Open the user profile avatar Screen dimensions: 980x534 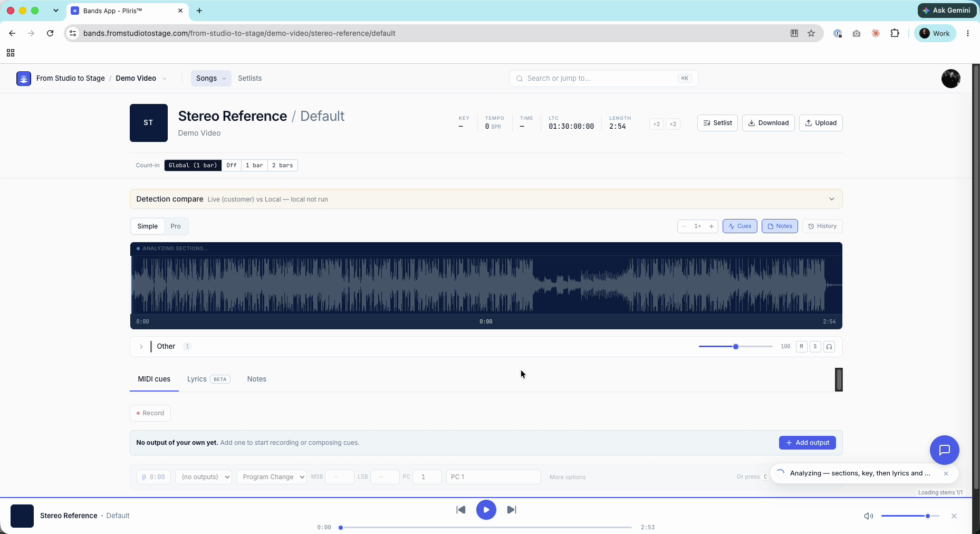click(x=950, y=79)
